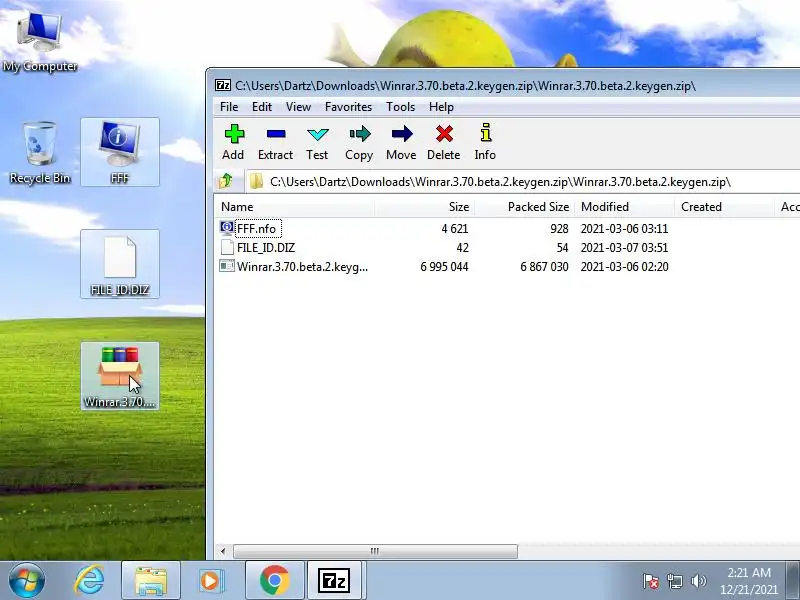The width and height of the screenshot is (800, 600).
Task: Open the Info toolbar icon
Action: pos(485,132)
